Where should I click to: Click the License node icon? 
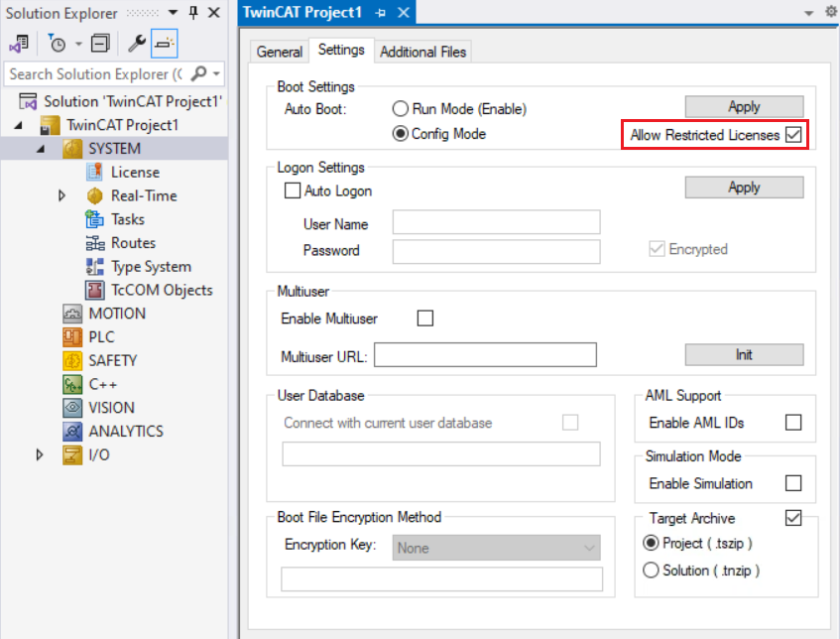[95, 172]
